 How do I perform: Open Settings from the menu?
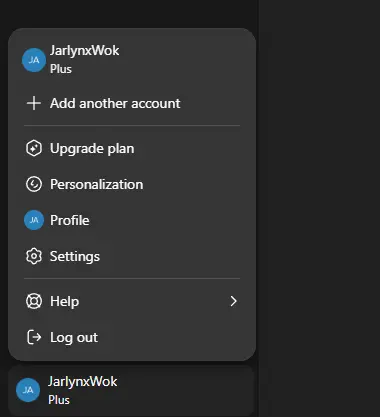pyautogui.click(x=132, y=256)
